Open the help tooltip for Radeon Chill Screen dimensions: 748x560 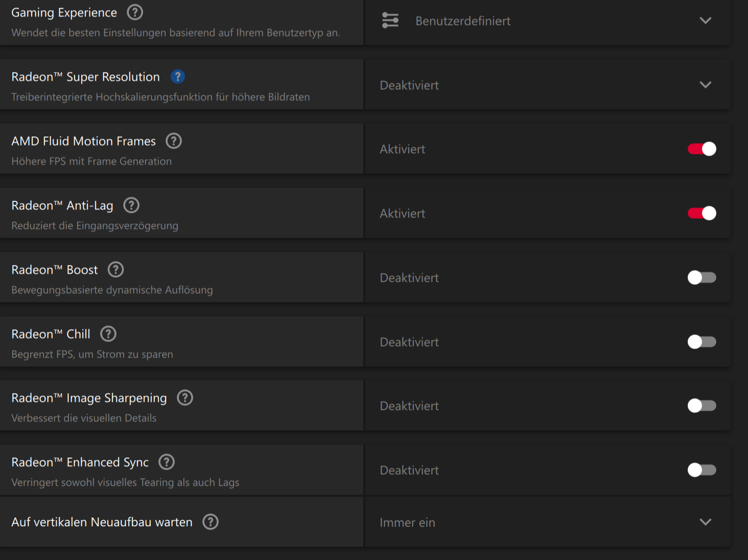point(108,334)
